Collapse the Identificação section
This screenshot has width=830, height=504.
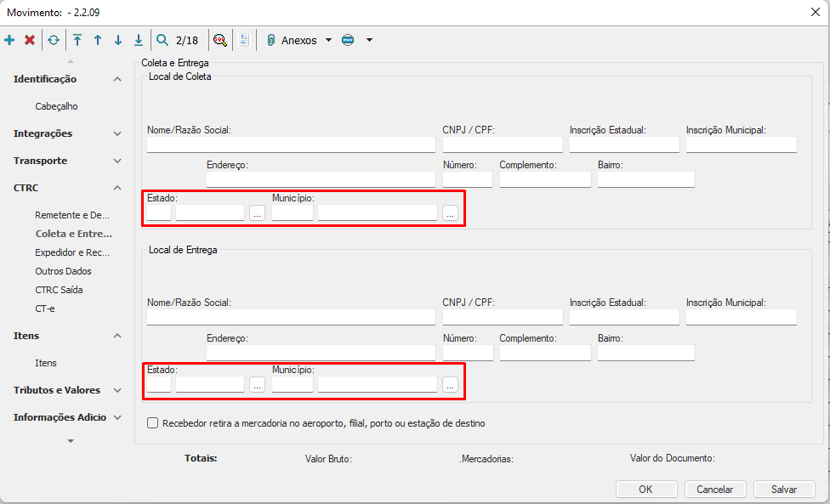coord(117,79)
